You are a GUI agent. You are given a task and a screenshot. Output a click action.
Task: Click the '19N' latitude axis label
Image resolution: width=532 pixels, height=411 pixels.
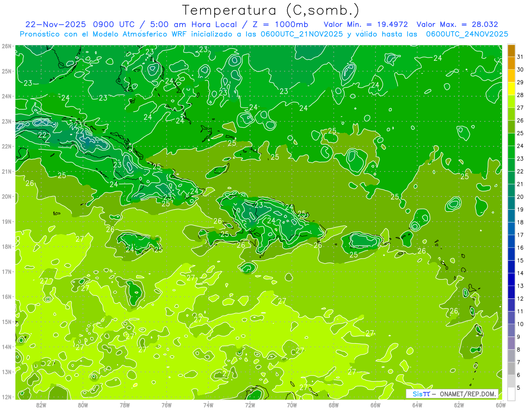tap(7, 221)
